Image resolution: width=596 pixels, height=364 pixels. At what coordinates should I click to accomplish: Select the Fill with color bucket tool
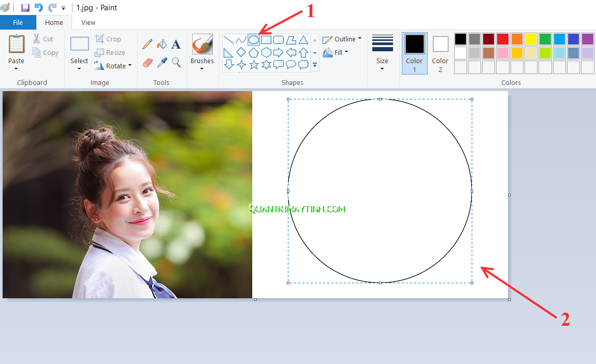[162, 44]
